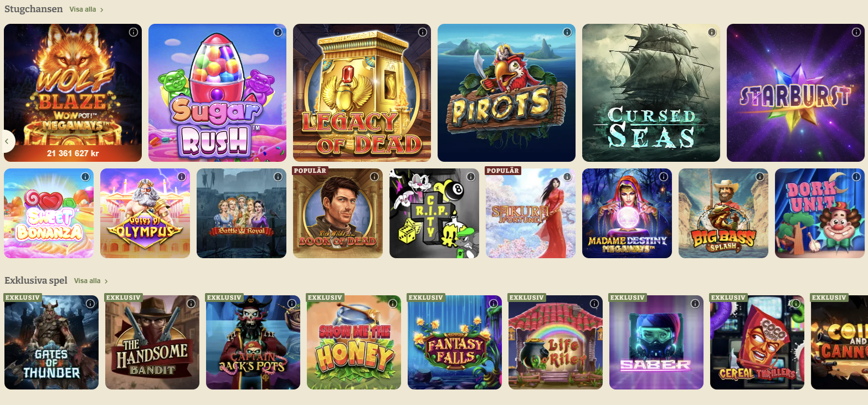Select The Handsome Bandit exclusive game
The height and width of the screenshot is (405, 868).
click(x=152, y=342)
